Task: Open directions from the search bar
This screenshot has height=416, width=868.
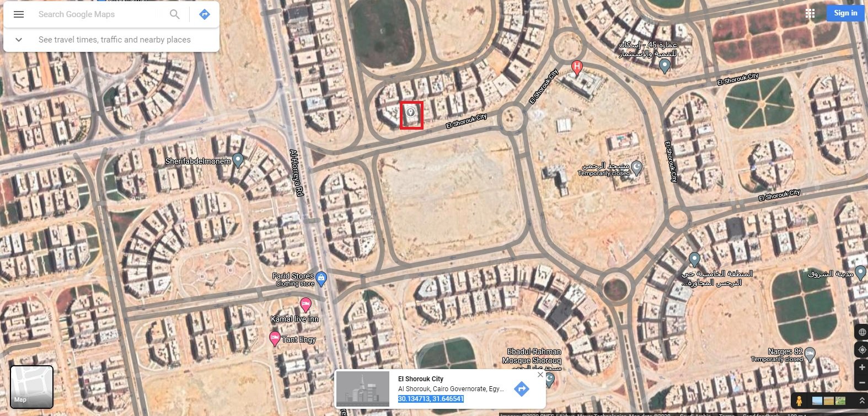Action: (x=205, y=14)
